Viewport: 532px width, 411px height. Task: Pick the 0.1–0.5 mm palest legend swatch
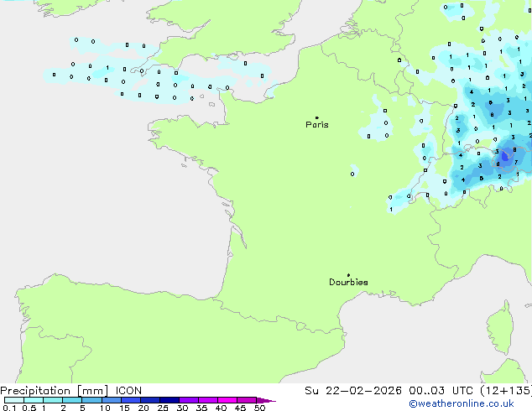coord(14,400)
